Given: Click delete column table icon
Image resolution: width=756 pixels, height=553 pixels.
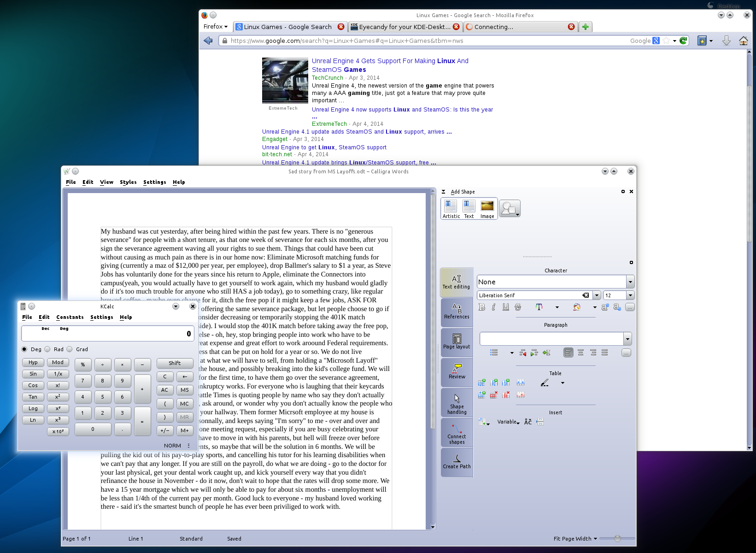Looking at the screenshot, I should click(506, 394).
